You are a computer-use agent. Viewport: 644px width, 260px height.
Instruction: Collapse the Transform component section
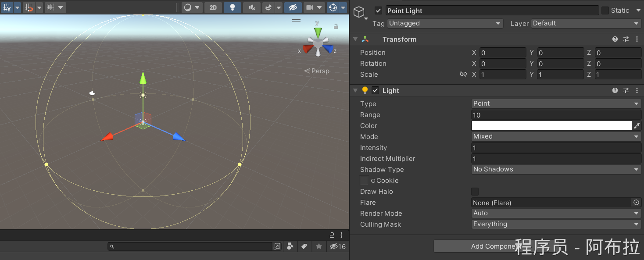(x=355, y=39)
